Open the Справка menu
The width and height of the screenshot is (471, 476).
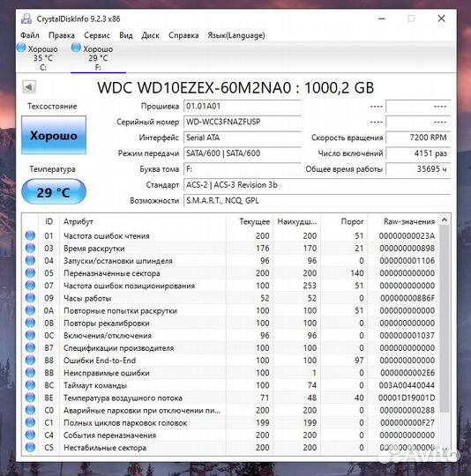183,35
